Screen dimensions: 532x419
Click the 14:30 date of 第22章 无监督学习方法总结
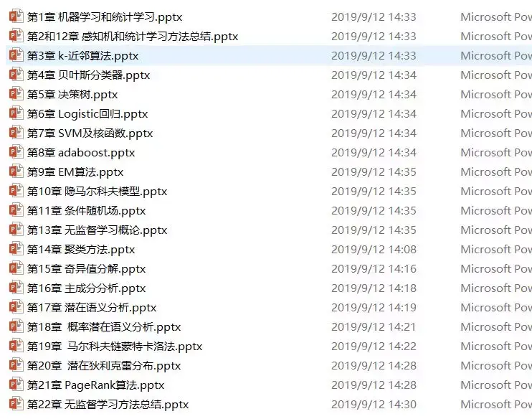(x=374, y=404)
